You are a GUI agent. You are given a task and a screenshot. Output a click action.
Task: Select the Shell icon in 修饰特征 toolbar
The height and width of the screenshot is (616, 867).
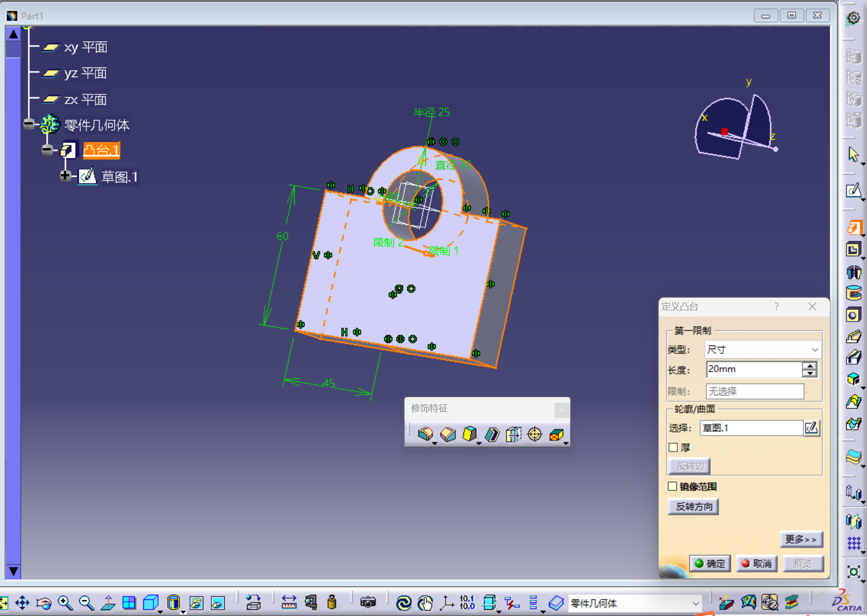tap(492, 434)
